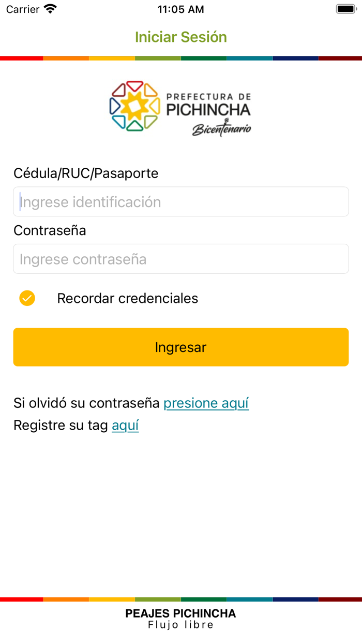The width and height of the screenshot is (362, 644).
Task: Tap the "Recordar credenciales" label text
Action: pos(127,298)
